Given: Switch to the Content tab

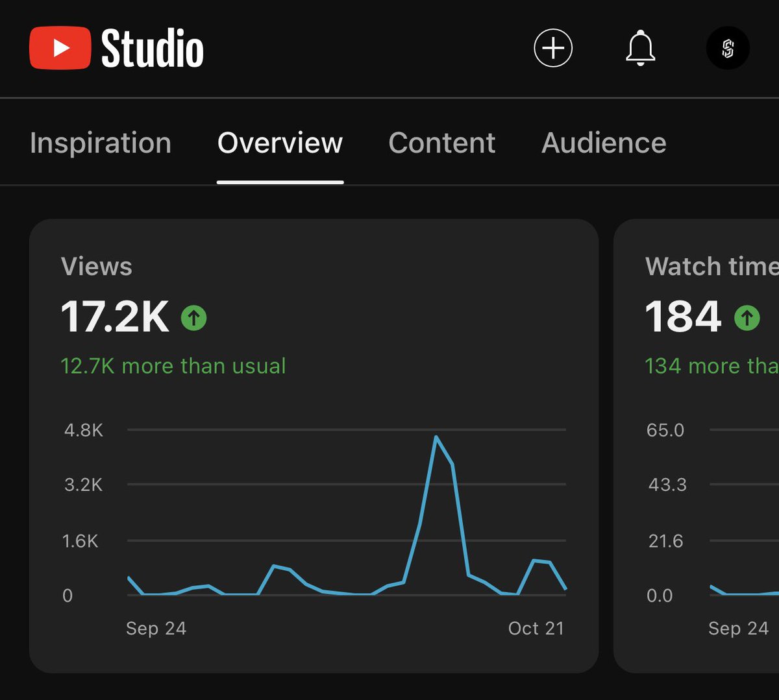Looking at the screenshot, I should (441, 143).
